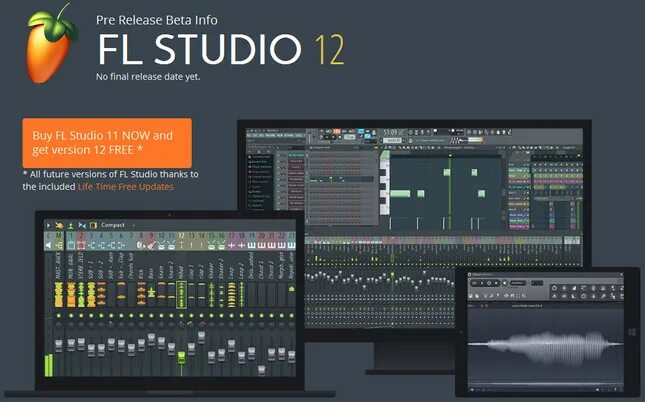This screenshot has width=645, height=402.
Task: Toggle the Master track green mute light
Action: 59,316
